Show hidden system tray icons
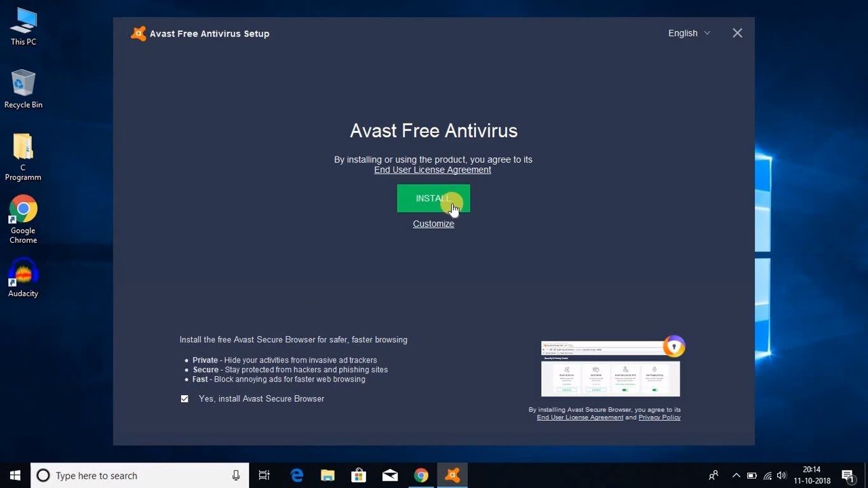Viewport: 868px width, 488px height. coord(736,475)
